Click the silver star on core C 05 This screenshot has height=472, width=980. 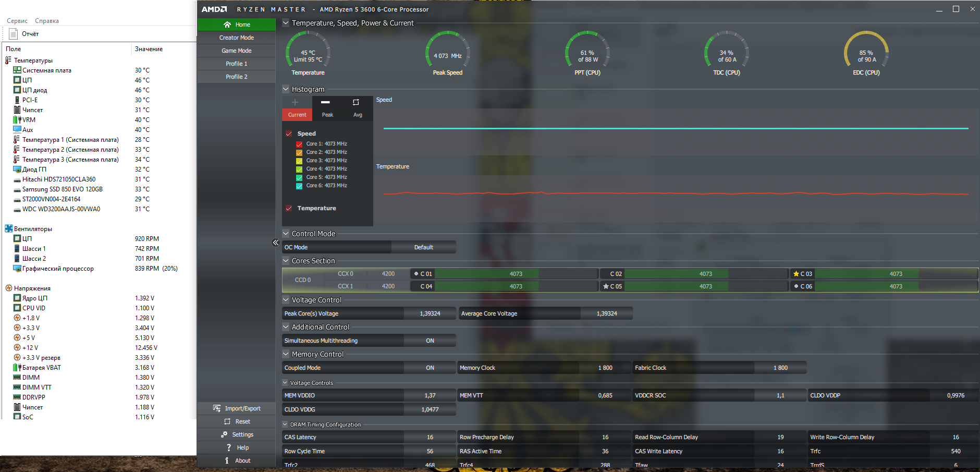tap(606, 286)
